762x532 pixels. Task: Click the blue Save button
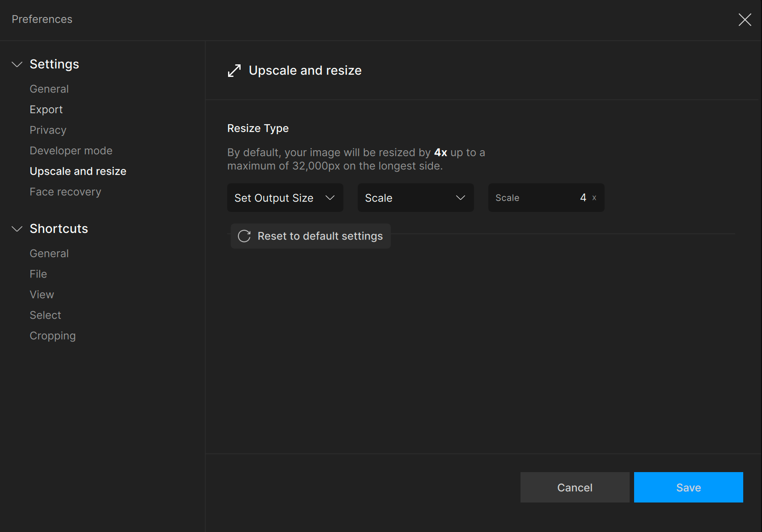(x=688, y=487)
